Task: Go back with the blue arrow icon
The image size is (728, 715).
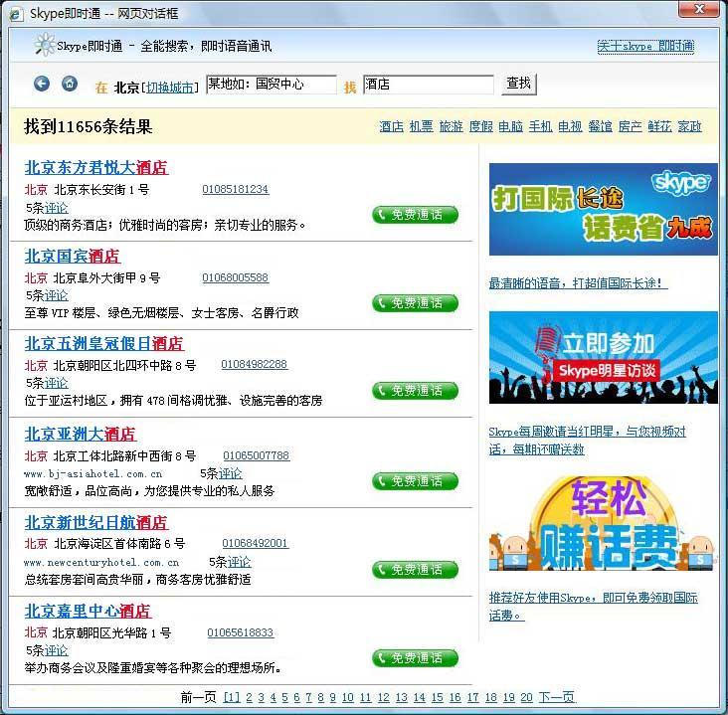Action: (42, 84)
